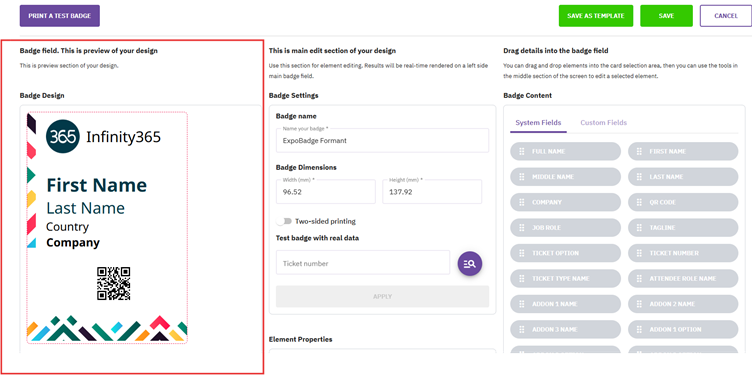This screenshot has width=752, height=375.
Task: Click the 'Badge Dimensions' label
Action: click(306, 168)
